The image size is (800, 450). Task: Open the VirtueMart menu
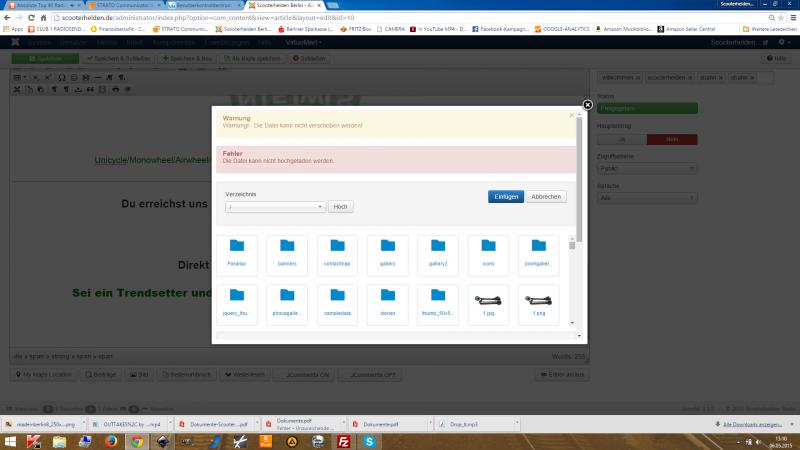(302, 43)
